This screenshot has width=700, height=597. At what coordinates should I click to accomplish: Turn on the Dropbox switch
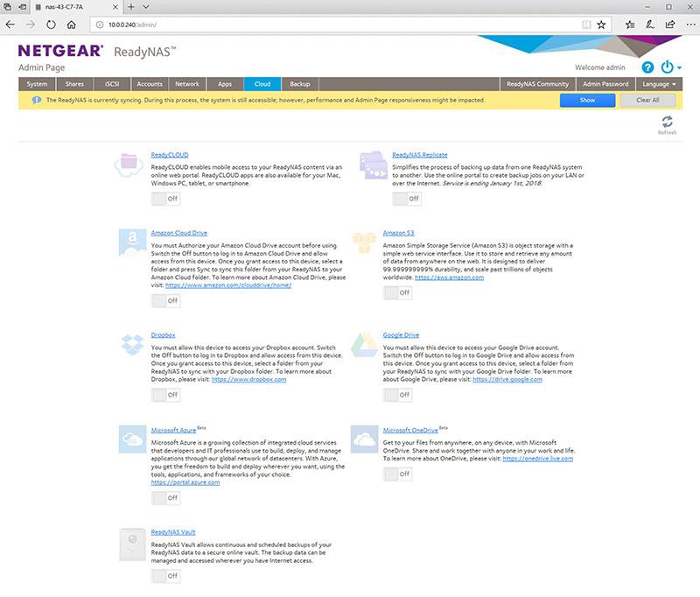click(165, 395)
